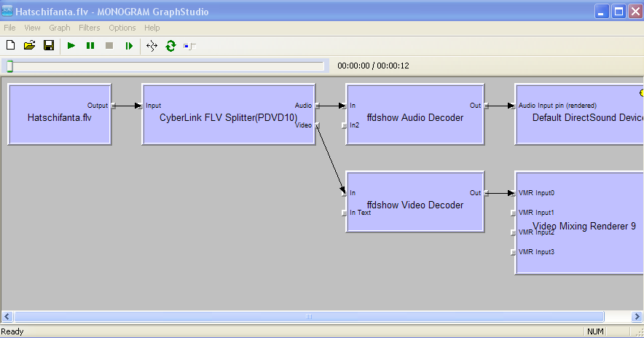
Task: Click the Audio output pin of Splitter
Action: [317, 106]
